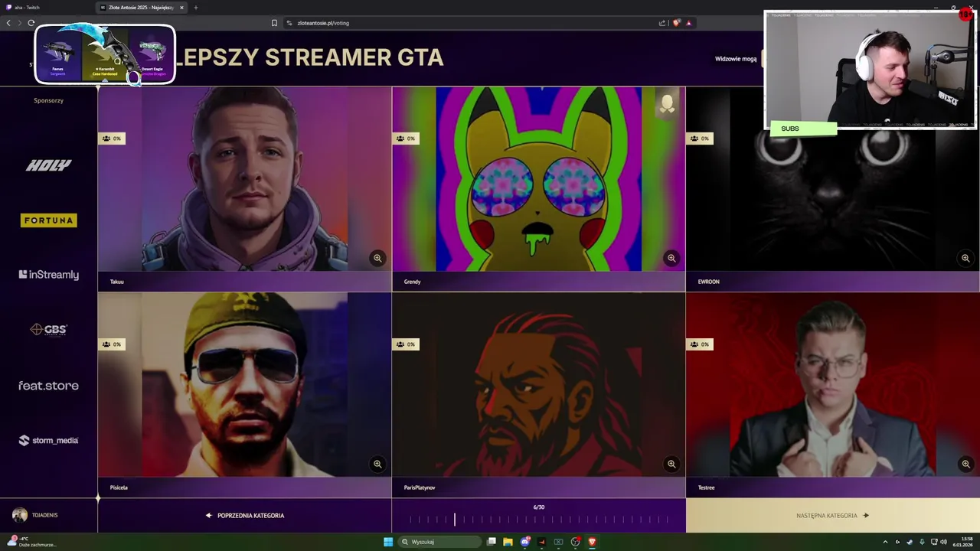The image size is (980, 551).
Task: Click the FORTUNA sponsor logo
Action: coord(49,220)
